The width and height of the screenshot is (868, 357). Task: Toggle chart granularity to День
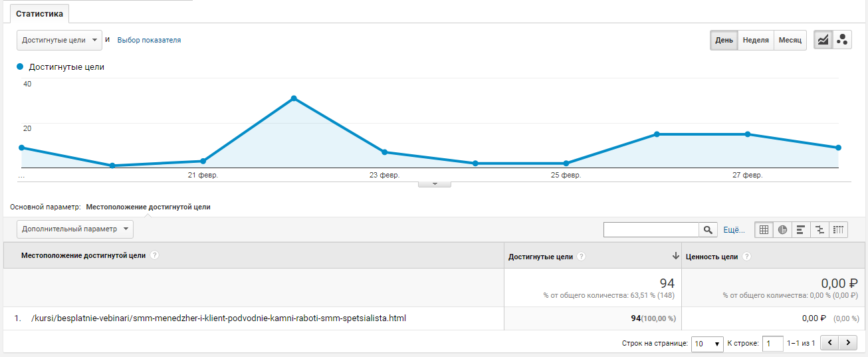point(724,40)
